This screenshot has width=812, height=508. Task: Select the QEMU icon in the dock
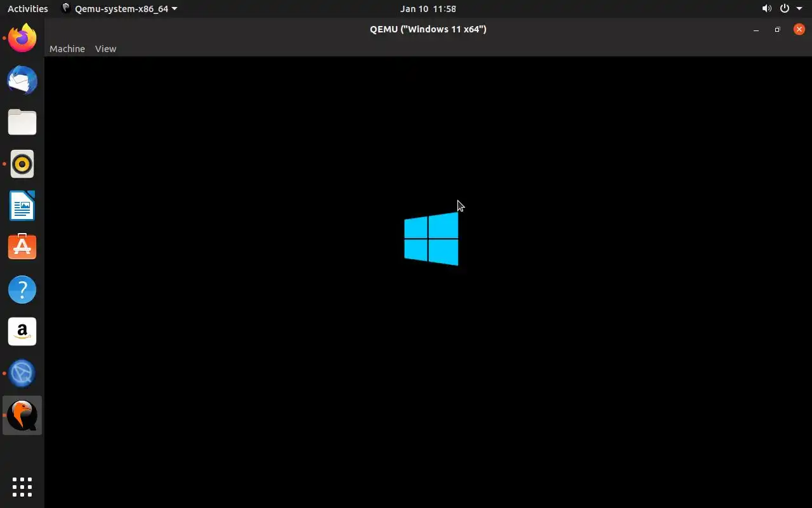pos(22,415)
